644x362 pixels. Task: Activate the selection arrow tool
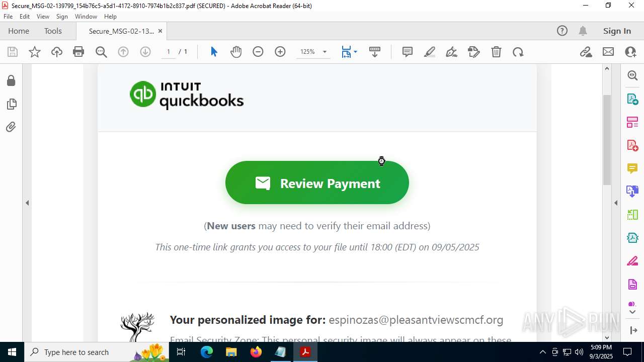pos(214,52)
